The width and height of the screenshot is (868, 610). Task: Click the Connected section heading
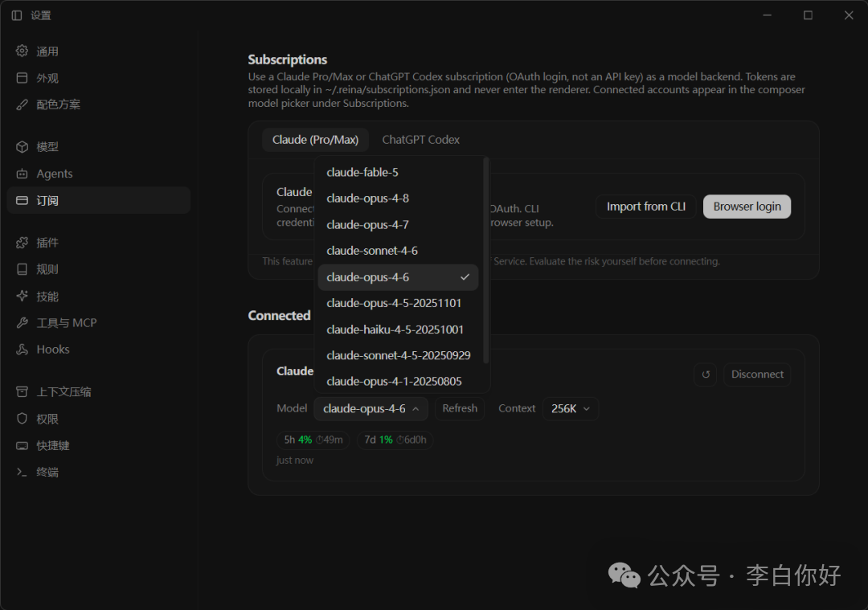coord(279,316)
